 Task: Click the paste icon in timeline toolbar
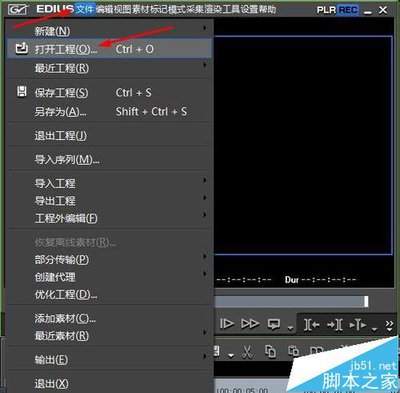293,351
